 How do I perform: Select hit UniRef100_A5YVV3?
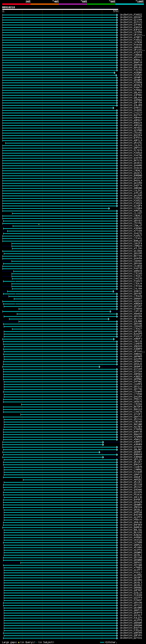[131, 58]
